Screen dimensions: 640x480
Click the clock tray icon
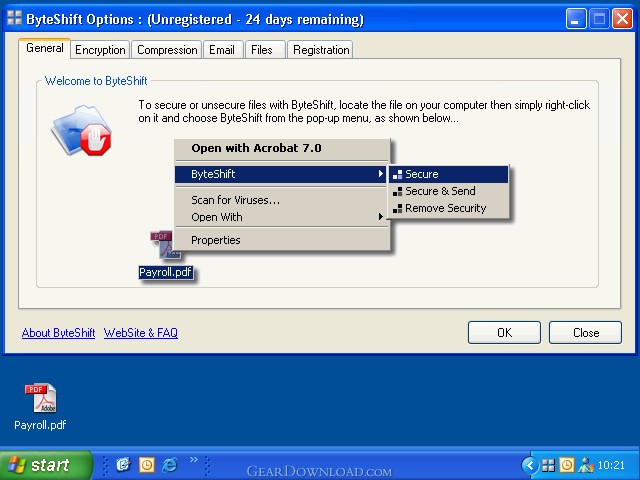[x=567, y=465]
